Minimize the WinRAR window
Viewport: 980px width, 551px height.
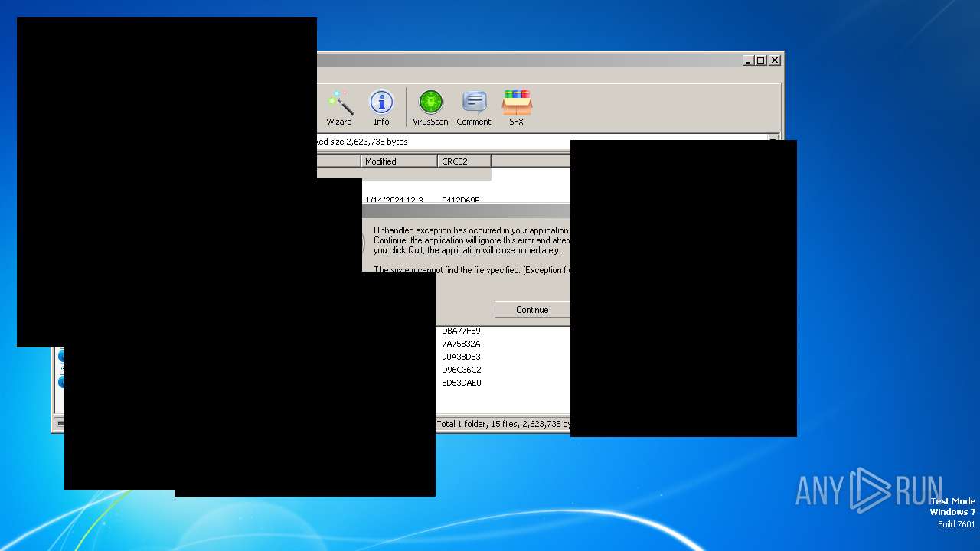tap(748, 60)
